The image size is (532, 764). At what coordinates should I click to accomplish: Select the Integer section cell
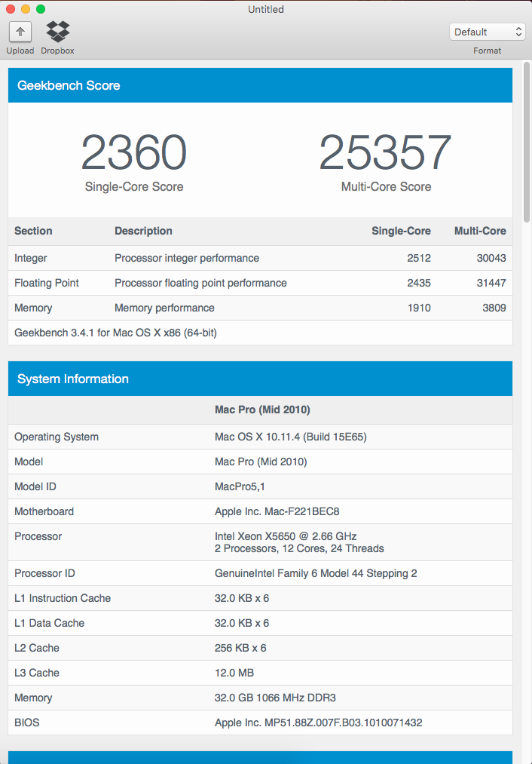click(31, 258)
